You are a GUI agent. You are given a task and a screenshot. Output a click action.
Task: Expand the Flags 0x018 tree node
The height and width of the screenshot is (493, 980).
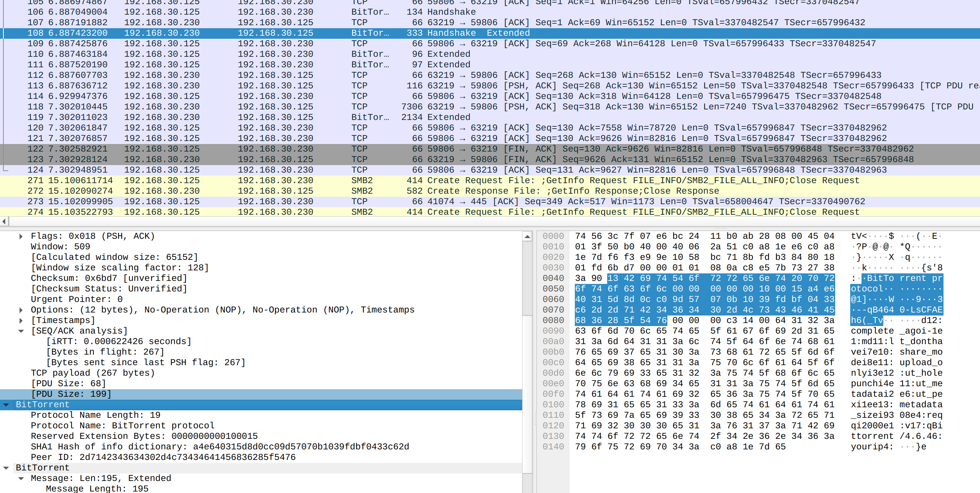pyautogui.click(x=21, y=236)
